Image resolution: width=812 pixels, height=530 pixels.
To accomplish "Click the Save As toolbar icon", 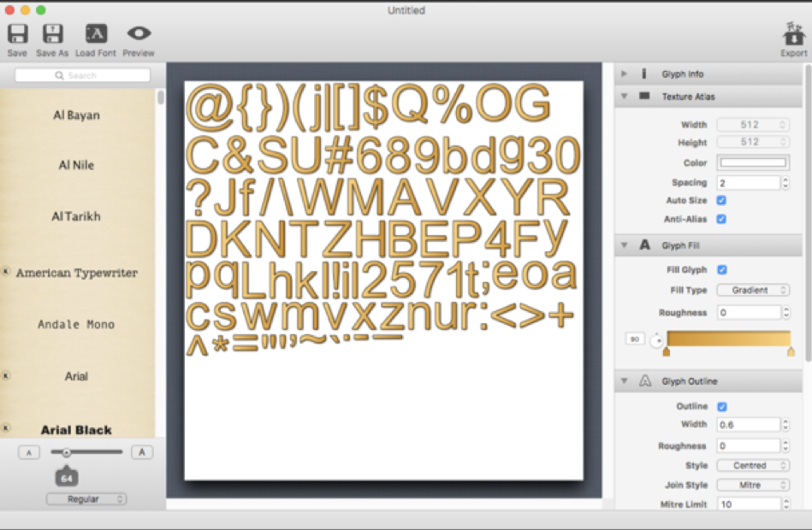I will click(52, 34).
